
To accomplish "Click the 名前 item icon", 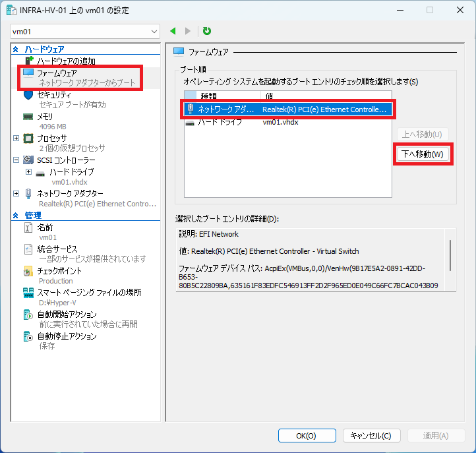I will coord(28,227).
